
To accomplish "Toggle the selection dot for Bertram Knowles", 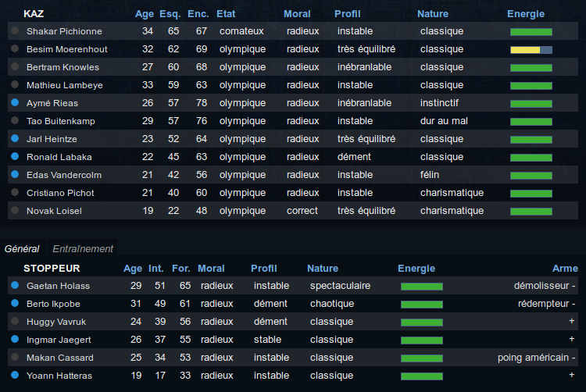I will (15, 66).
